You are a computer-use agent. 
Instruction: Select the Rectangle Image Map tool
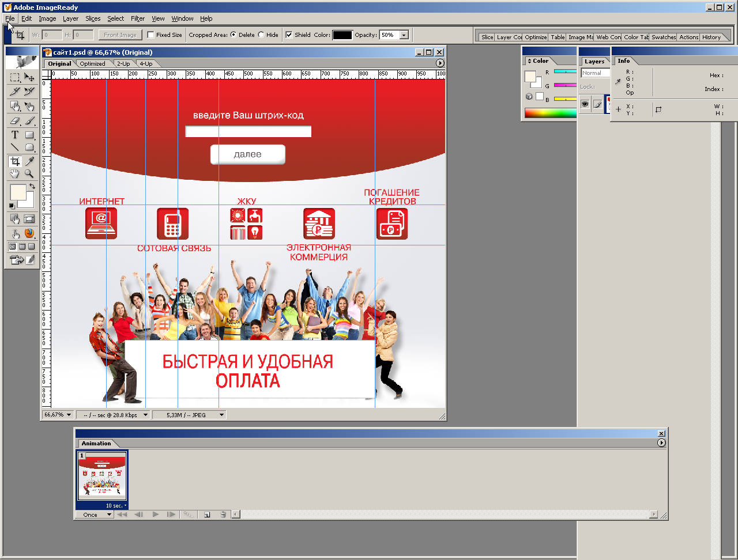click(15, 107)
